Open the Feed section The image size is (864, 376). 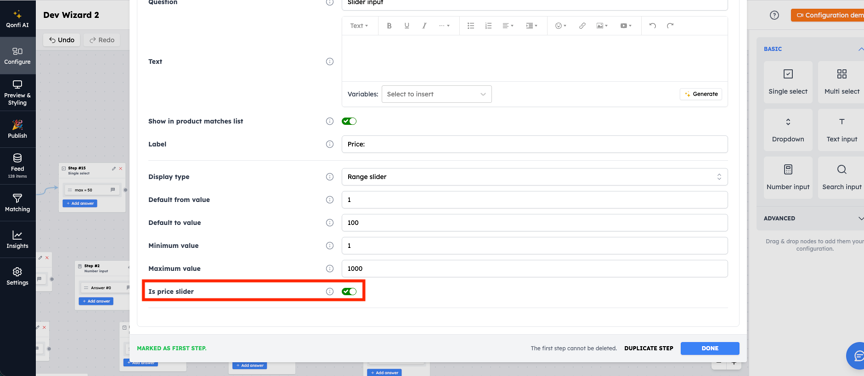point(18,166)
